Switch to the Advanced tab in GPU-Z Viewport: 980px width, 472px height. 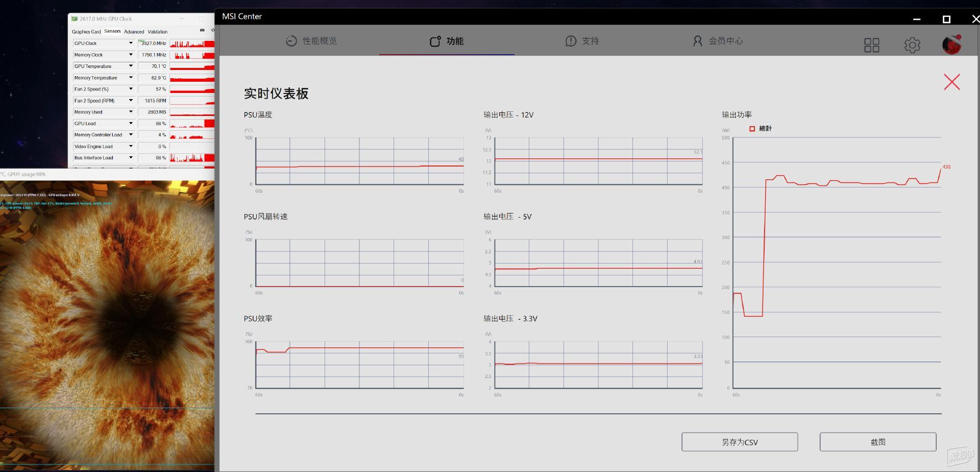click(134, 32)
